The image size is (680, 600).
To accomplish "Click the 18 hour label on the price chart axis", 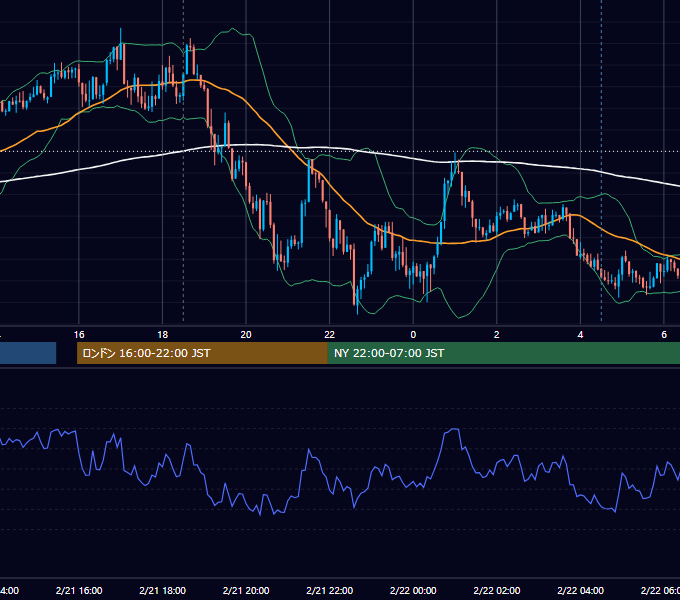I will (162, 335).
